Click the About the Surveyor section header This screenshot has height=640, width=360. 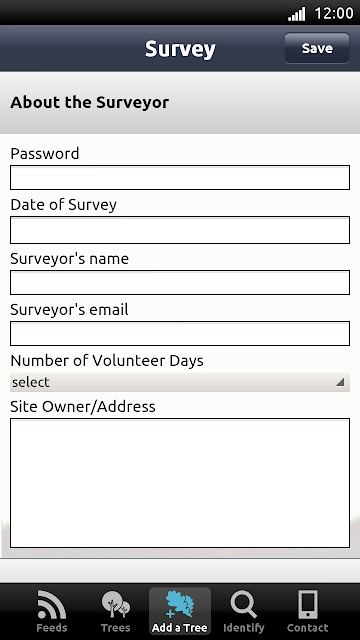point(89,102)
